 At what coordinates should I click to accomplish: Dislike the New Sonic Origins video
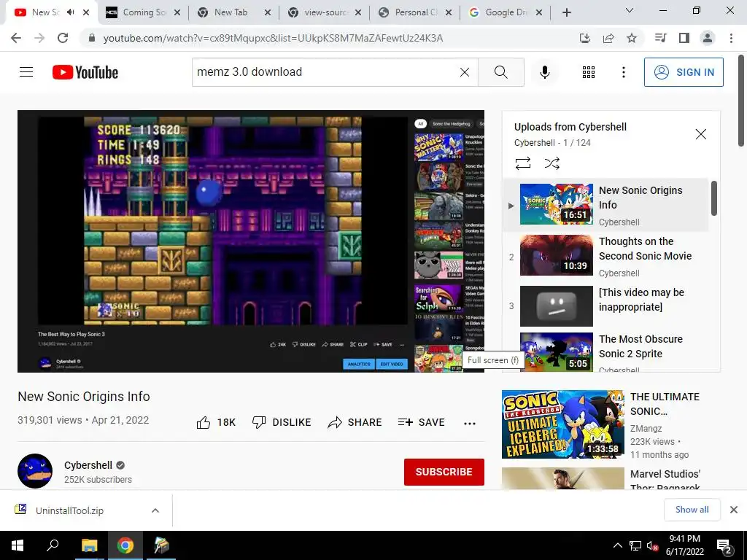click(x=282, y=422)
